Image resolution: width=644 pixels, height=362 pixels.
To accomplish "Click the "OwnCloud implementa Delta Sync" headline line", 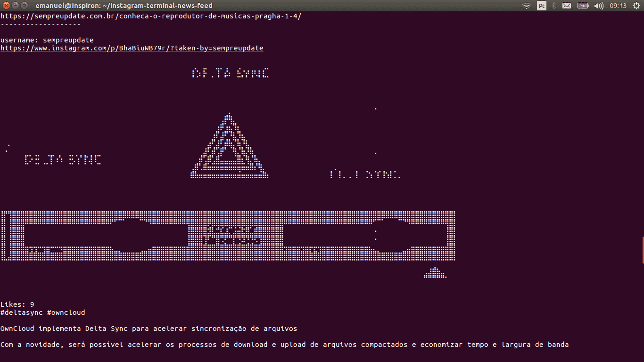I will tap(149, 329).
